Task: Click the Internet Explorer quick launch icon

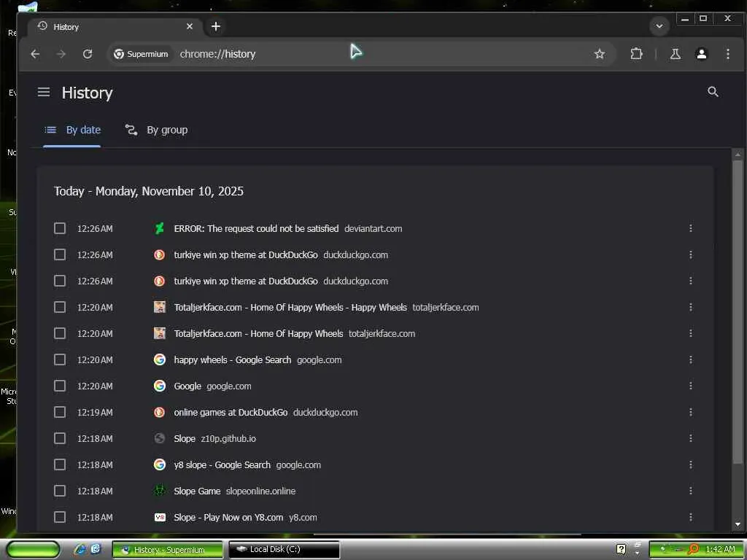Action: pyautogui.click(x=80, y=549)
